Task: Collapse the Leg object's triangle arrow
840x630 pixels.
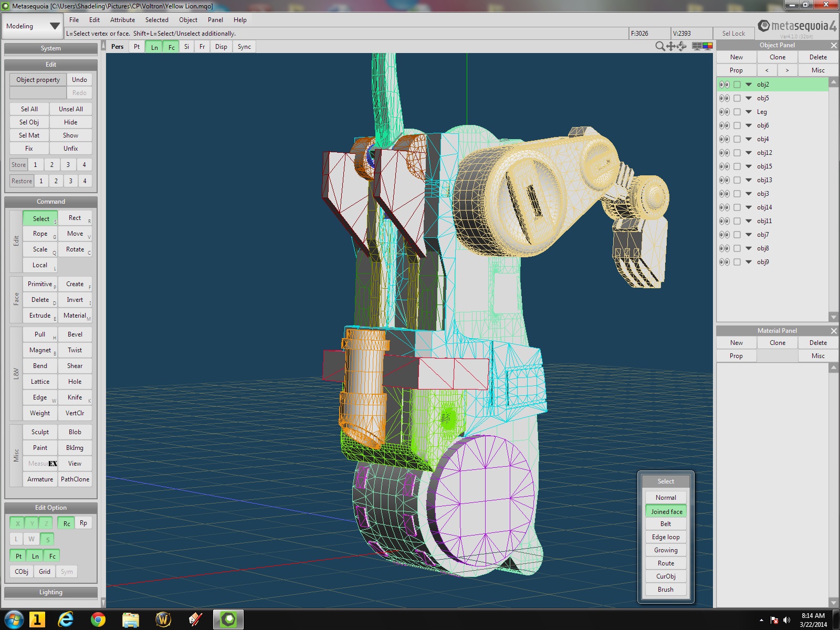Action: (749, 112)
